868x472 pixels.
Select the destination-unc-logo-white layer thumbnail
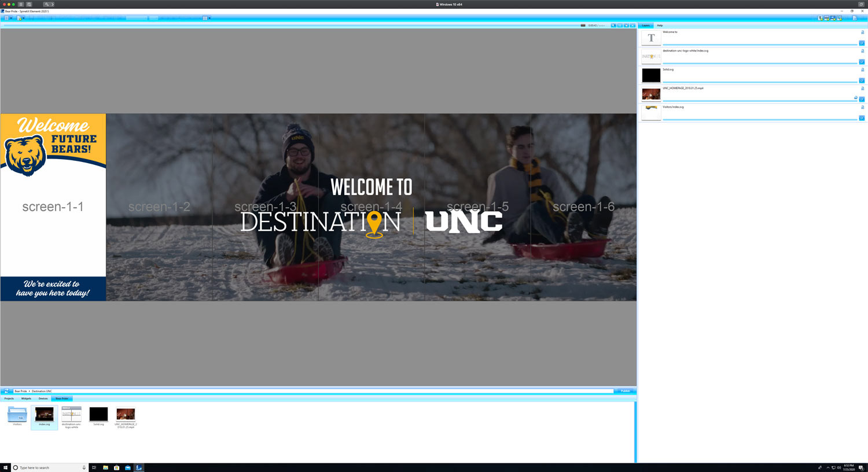tap(651, 57)
